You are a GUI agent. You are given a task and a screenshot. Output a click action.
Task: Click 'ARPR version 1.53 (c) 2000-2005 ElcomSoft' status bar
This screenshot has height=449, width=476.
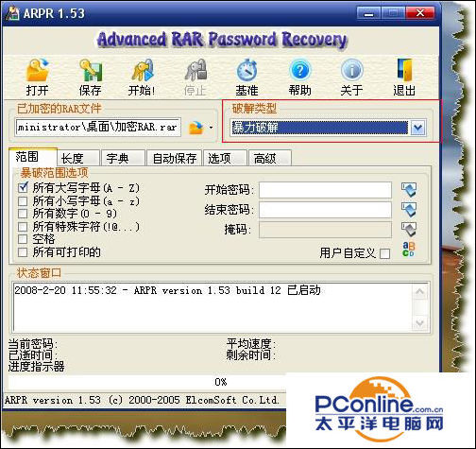tap(142, 400)
